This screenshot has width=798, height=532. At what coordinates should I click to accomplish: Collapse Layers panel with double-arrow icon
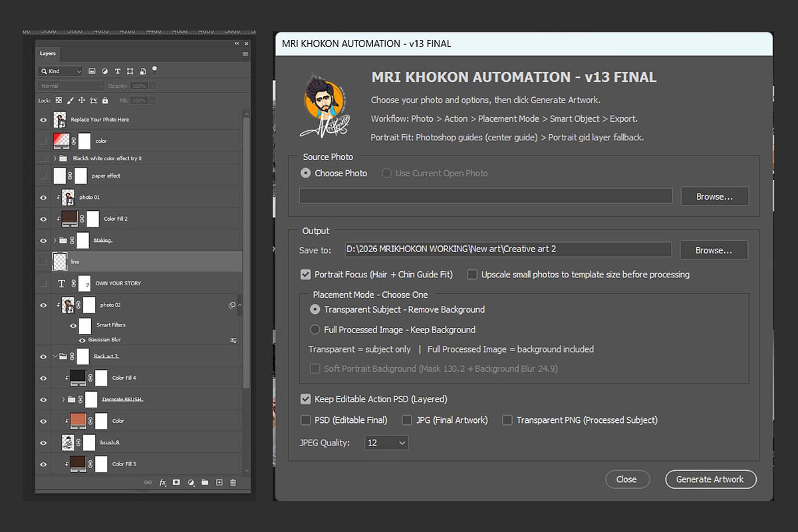pyautogui.click(x=237, y=43)
